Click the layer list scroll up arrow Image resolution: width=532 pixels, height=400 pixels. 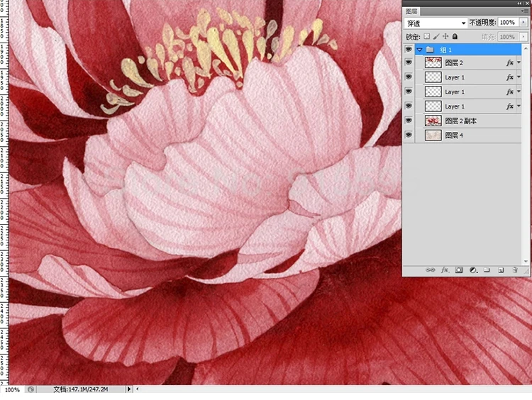pos(526,48)
